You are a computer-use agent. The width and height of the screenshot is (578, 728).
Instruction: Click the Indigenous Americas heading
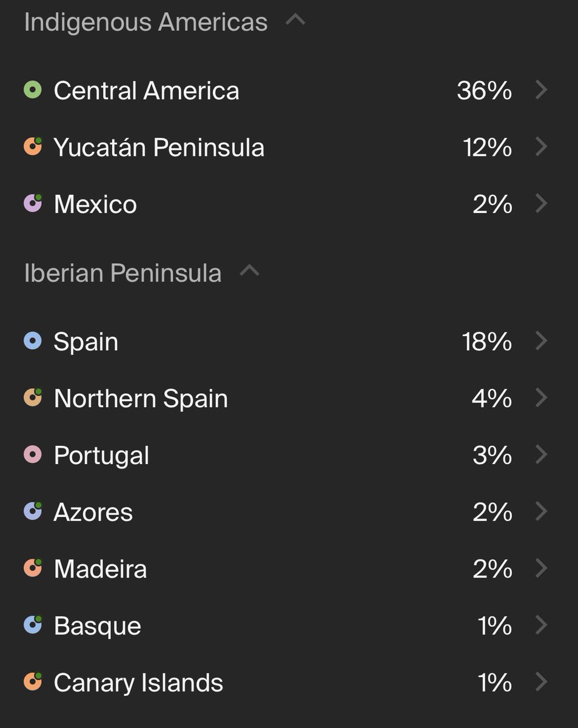coord(146,22)
